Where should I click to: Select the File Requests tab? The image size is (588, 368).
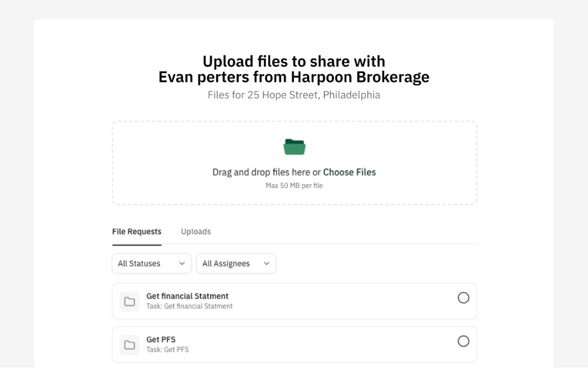[x=136, y=231]
